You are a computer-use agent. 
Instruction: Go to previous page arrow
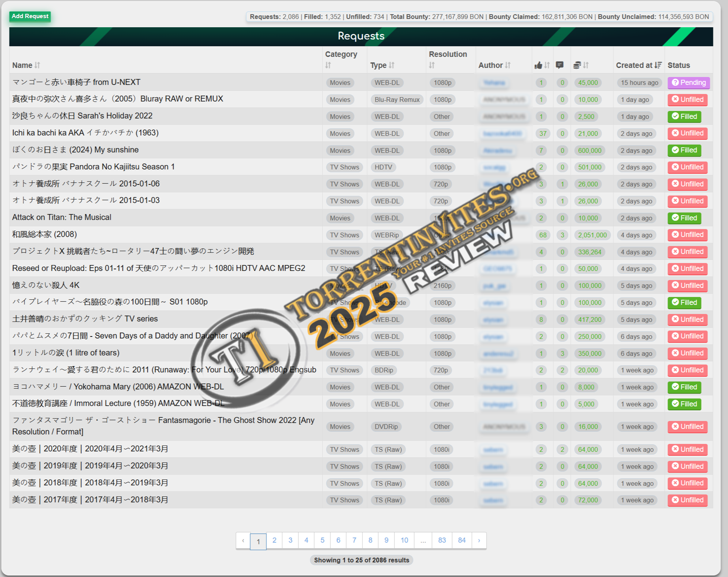(x=243, y=540)
